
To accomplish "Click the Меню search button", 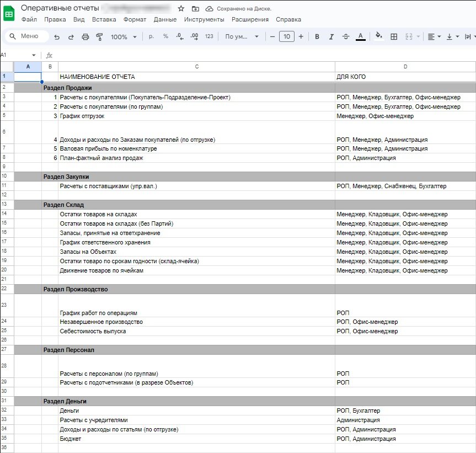I will click(x=24, y=36).
